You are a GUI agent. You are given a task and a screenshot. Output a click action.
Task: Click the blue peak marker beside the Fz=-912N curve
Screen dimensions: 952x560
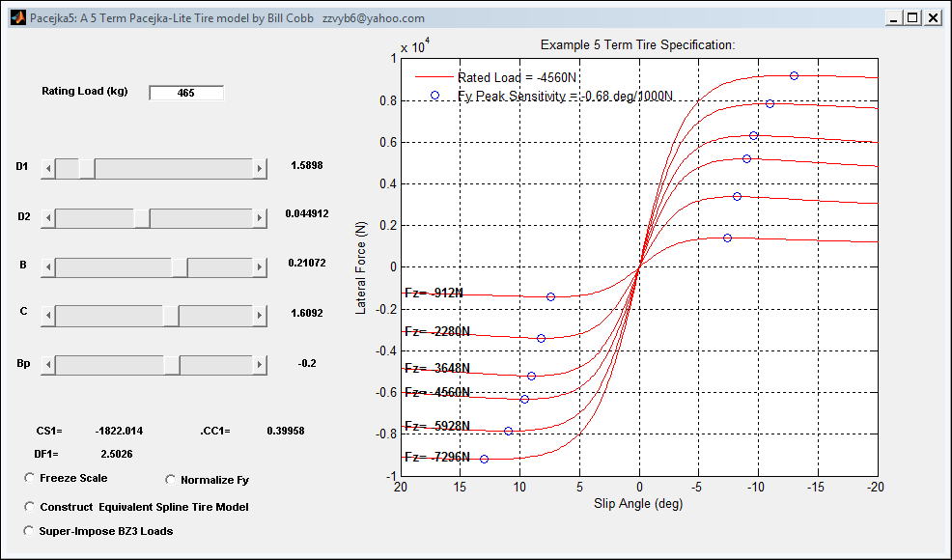550,297
